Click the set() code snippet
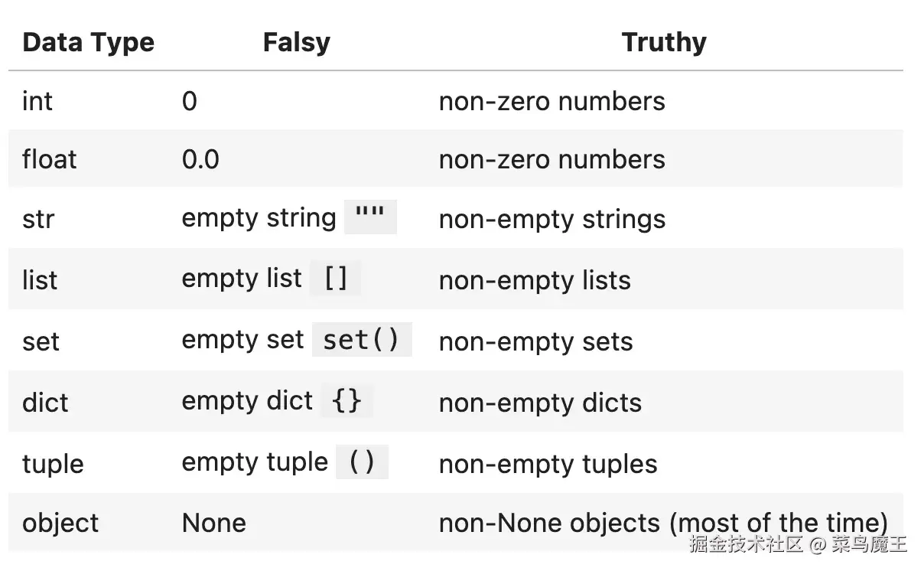This screenshot has height=571, width=924. click(362, 340)
